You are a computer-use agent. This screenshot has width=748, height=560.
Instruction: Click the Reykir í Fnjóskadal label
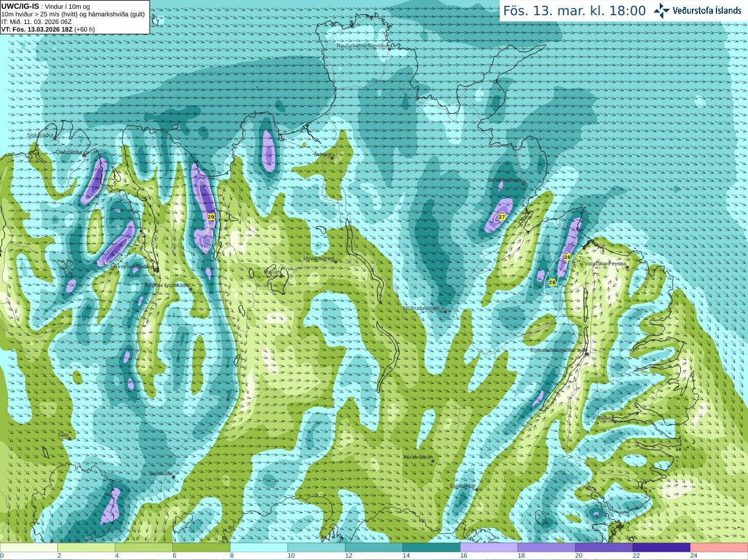167,285
